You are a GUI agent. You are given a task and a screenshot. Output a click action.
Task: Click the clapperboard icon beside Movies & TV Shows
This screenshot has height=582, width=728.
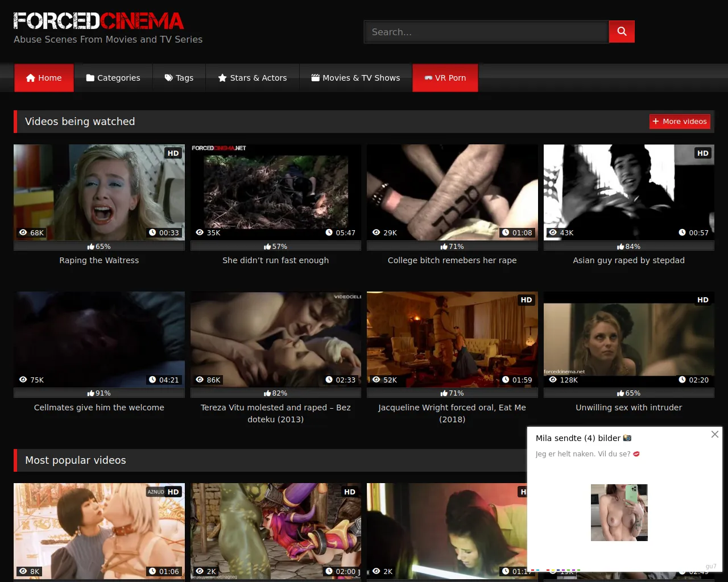[315, 78]
